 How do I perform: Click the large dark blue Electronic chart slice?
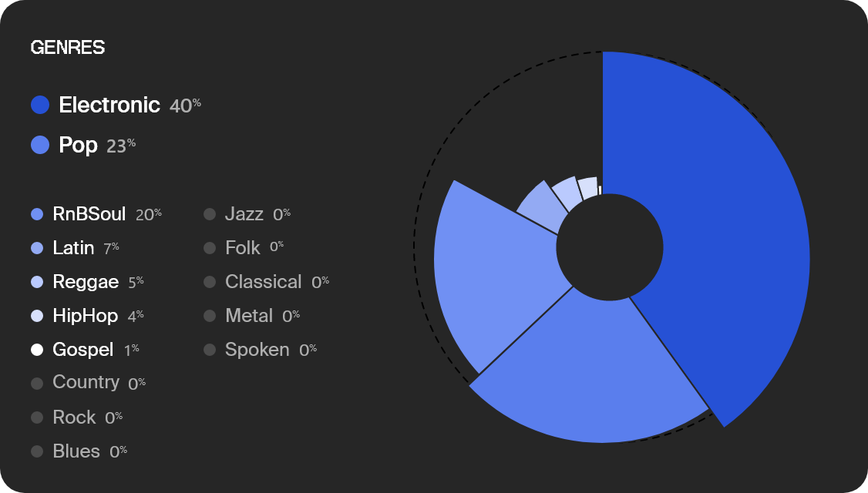click(720, 221)
